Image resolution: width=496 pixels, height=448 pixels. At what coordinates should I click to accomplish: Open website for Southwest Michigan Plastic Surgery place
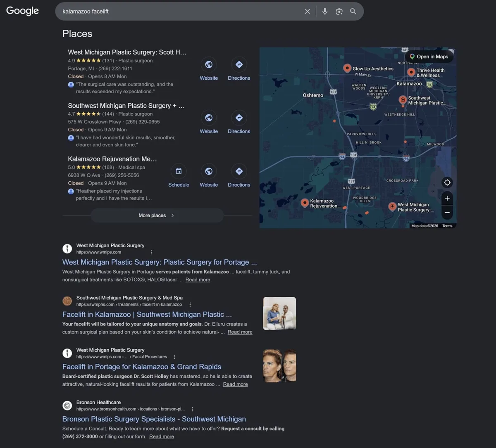(x=209, y=122)
